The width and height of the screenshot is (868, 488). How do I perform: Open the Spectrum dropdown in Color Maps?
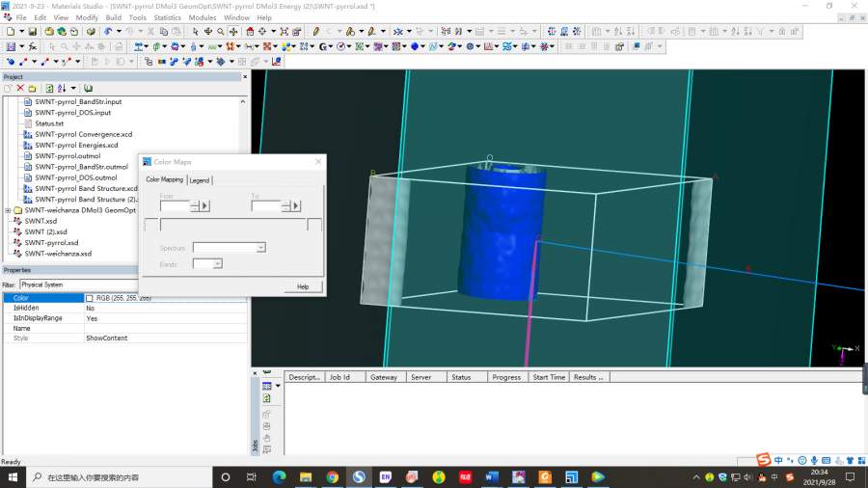[260, 248]
